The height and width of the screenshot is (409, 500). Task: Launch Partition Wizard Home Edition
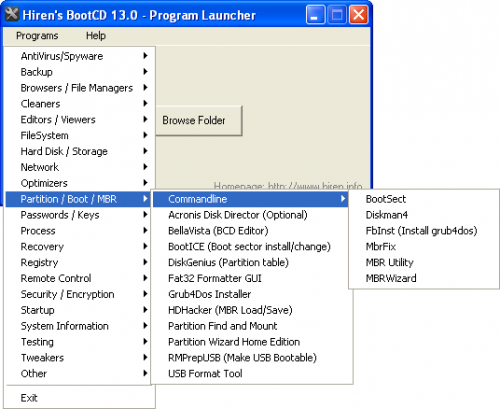click(252, 342)
